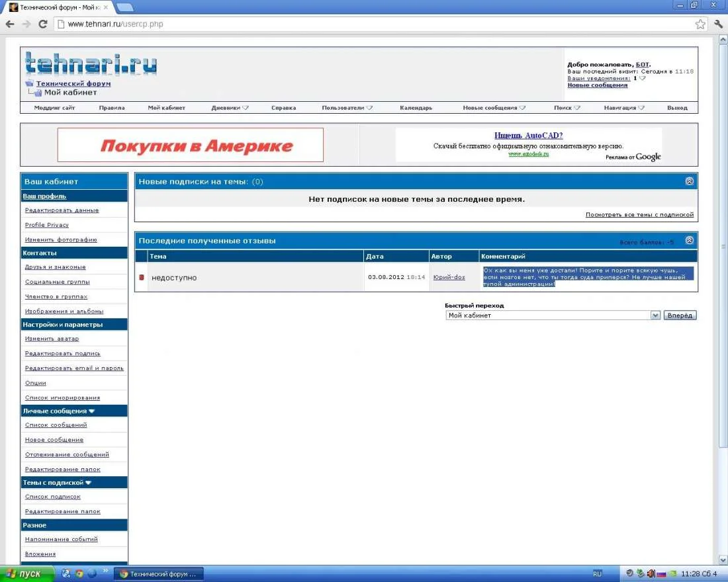
Task: Open Список игнорирования sidebar link
Action: (63, 397)
